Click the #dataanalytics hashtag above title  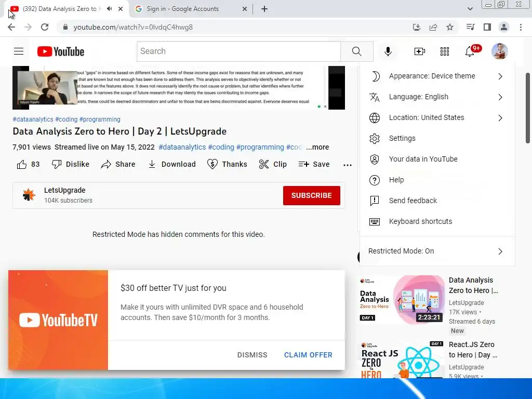tap(33, 119)
